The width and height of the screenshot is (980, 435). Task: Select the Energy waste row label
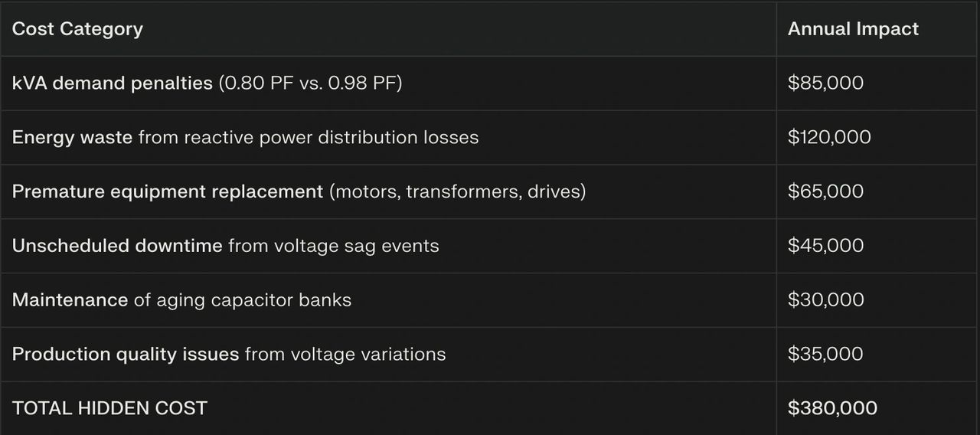tap(72, 137)
